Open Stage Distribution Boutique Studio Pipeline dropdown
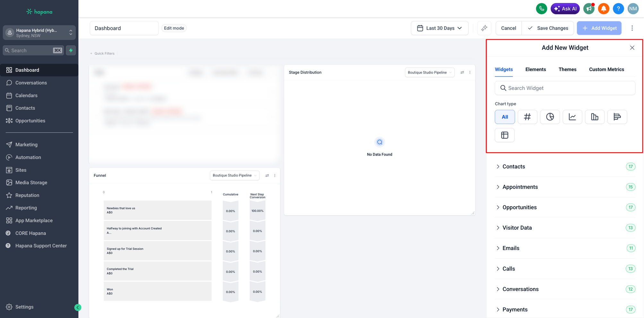 point(430,73)
